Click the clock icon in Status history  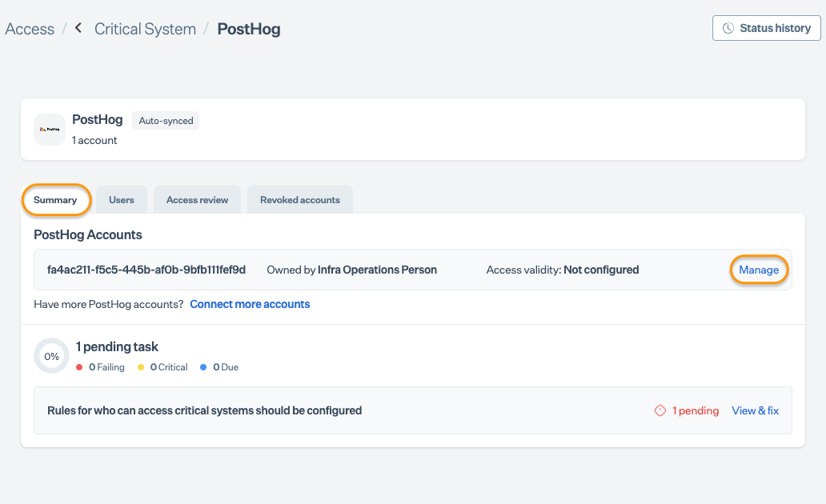(728, 28)
